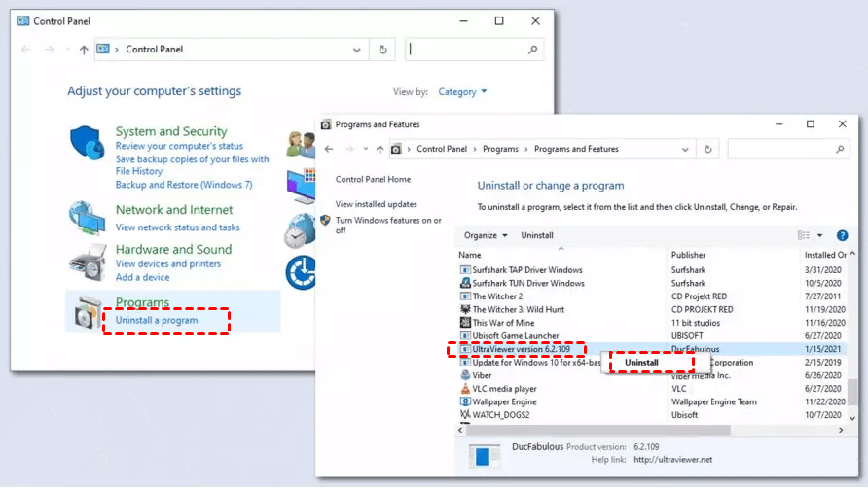Click search magnifier in Control Panel window
This screenshot has height=488, width=868.
point(532,50)
